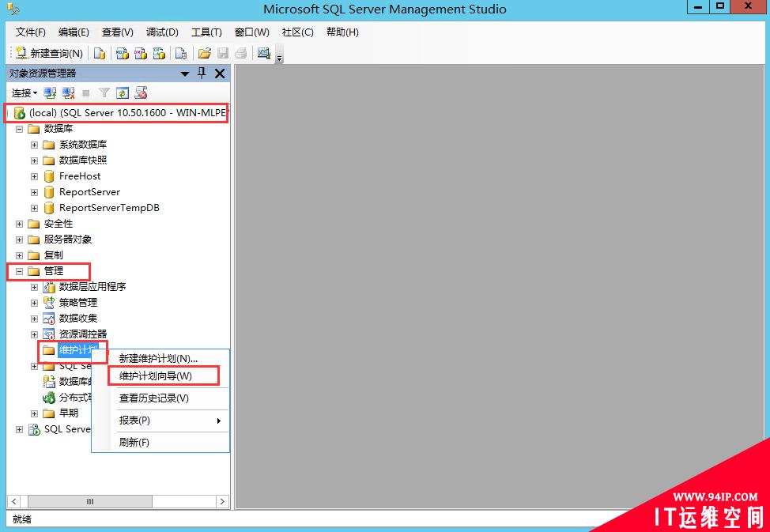Image resolution: width=770 pixels, height=532 pixels.
Task: Open the 工具(T) menu
Action: point(206,32)
